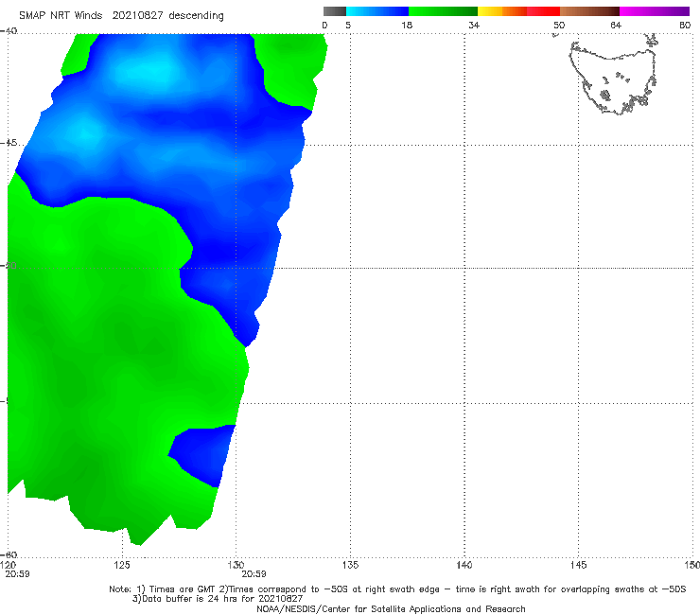Click the '20:59' time under longitude 130
Image resolution: width=700 pixels, height=615 pixels.
[254, 574]
